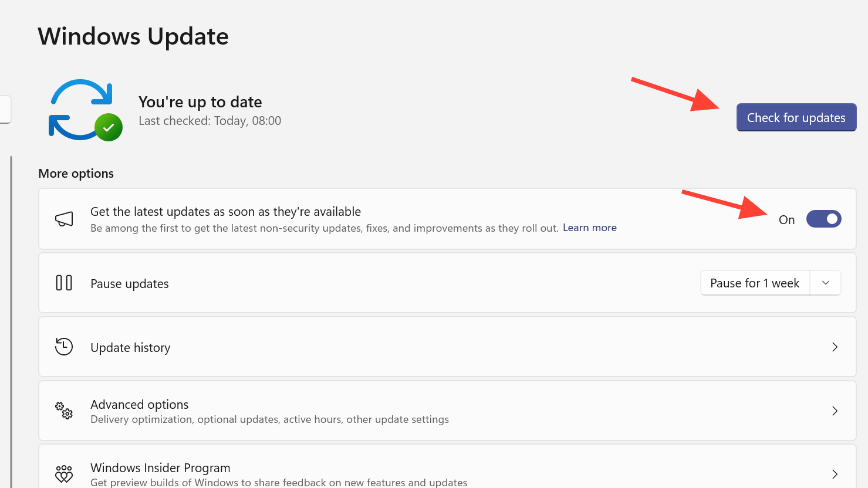Click the 'You're up to date' status text
Screen dimensions: 868x488
[x=200, y=102]
